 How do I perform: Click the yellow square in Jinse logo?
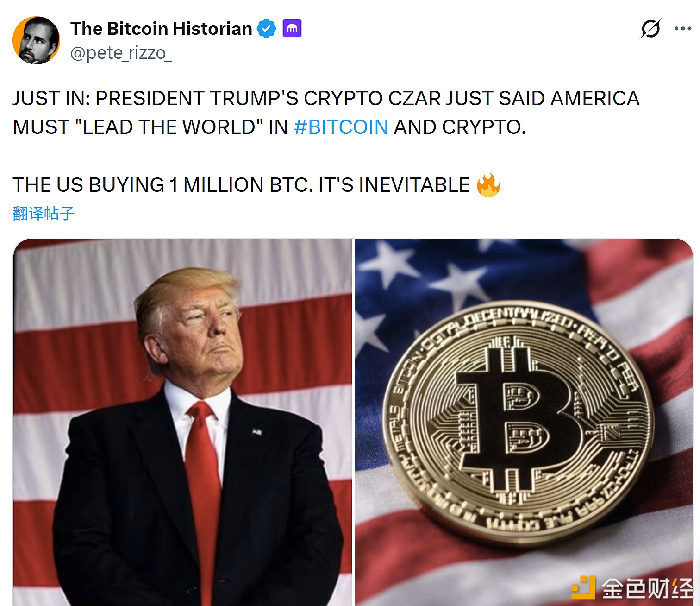583,587
